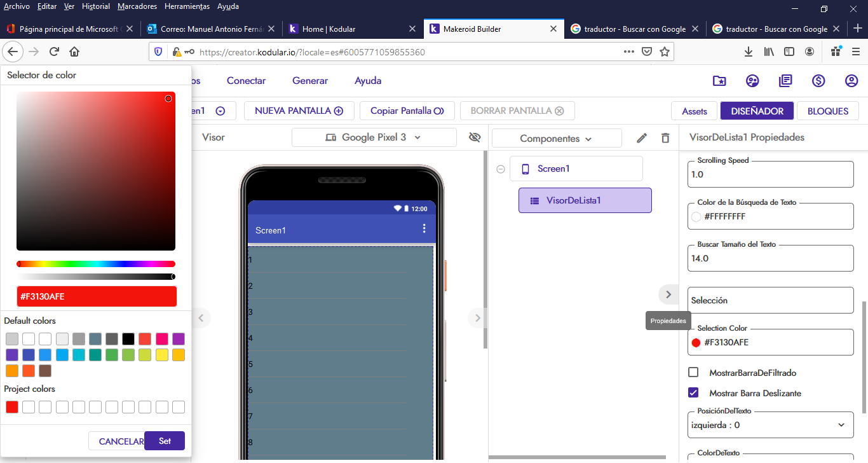Open Firefox library icon in toolbar
The width and height of the screenshot is (868, 463).
point(768,52)
